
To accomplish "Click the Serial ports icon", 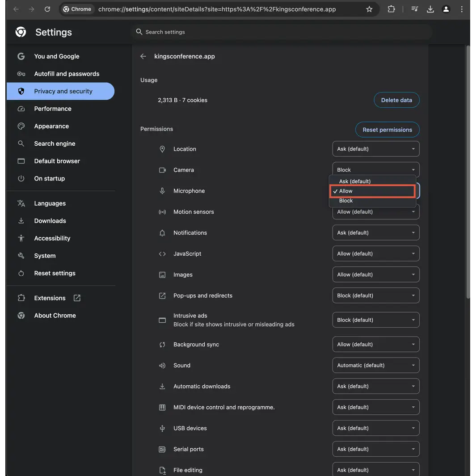I will click(x=162, y=449).
